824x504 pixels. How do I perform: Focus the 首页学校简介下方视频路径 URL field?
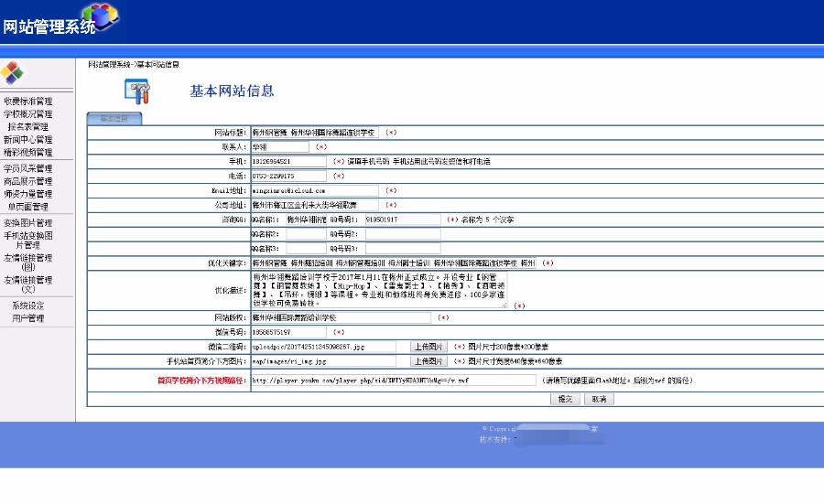click(x=394, y=381)
